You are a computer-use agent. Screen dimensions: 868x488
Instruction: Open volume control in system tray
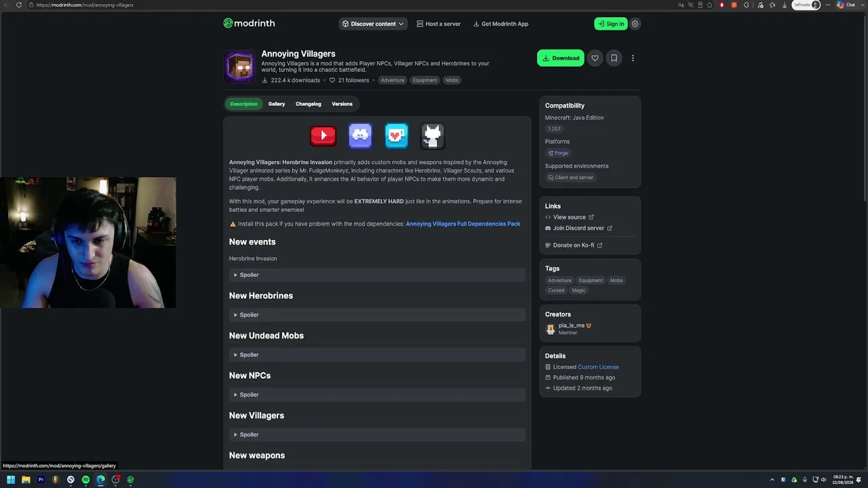coord(824,480)
